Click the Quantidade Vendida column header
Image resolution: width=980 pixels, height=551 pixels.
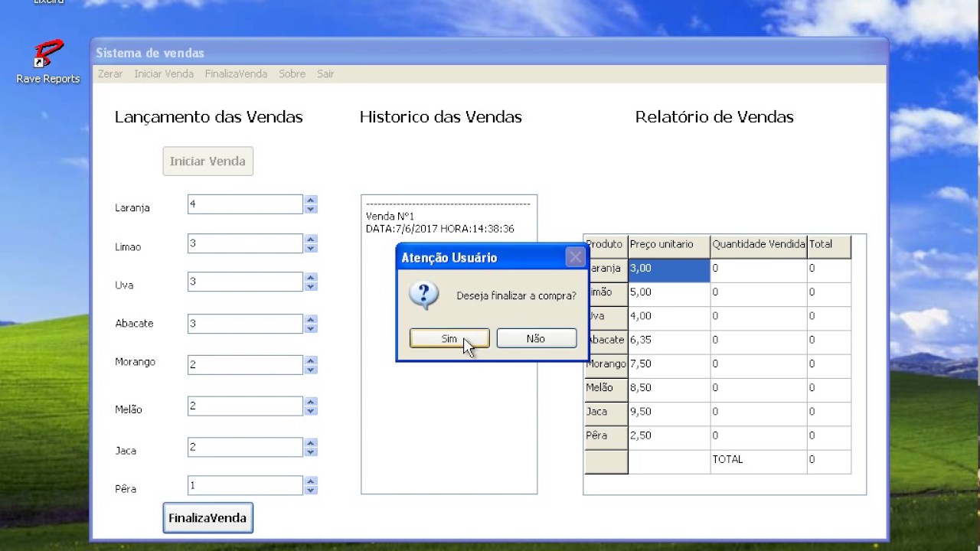[x=759, y=246]
